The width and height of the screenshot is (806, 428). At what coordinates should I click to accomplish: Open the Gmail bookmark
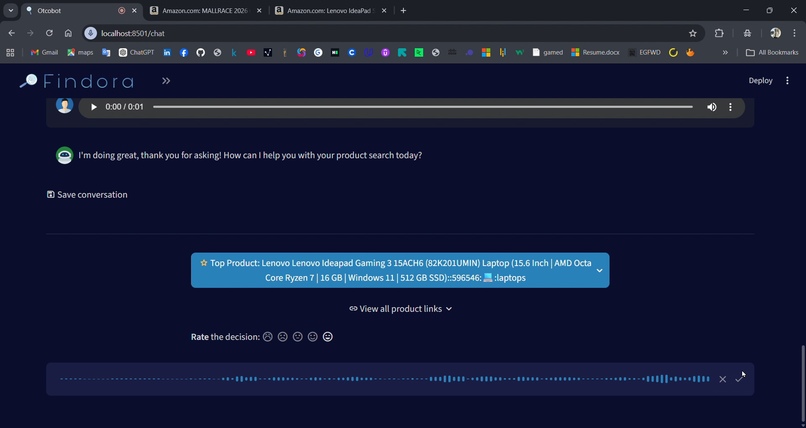pos(44,52)
